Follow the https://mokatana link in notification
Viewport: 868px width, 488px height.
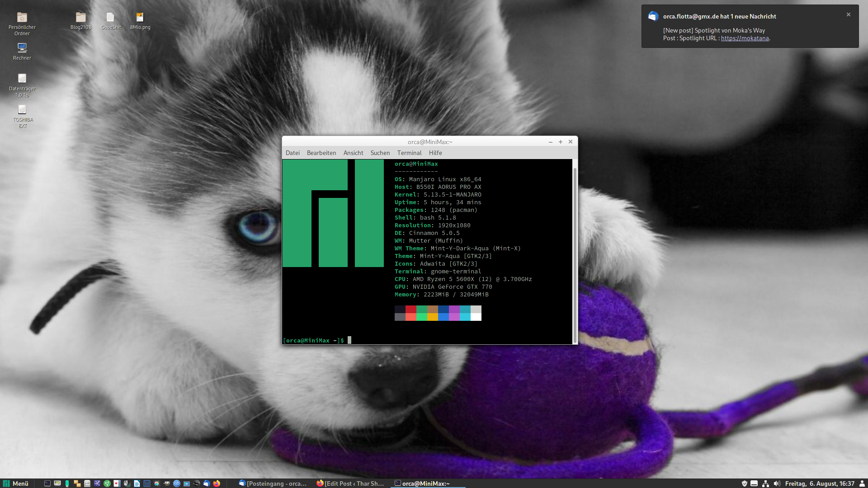745,38
